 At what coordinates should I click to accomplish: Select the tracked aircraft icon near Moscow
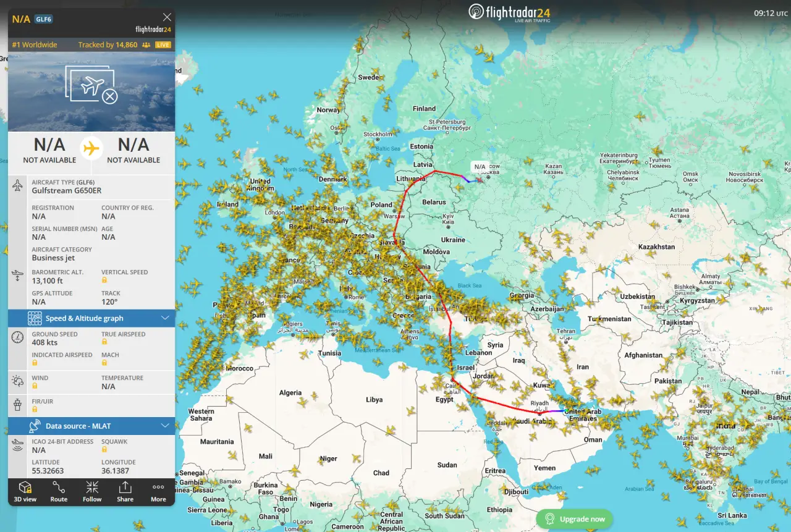click(x=478, y=180)
